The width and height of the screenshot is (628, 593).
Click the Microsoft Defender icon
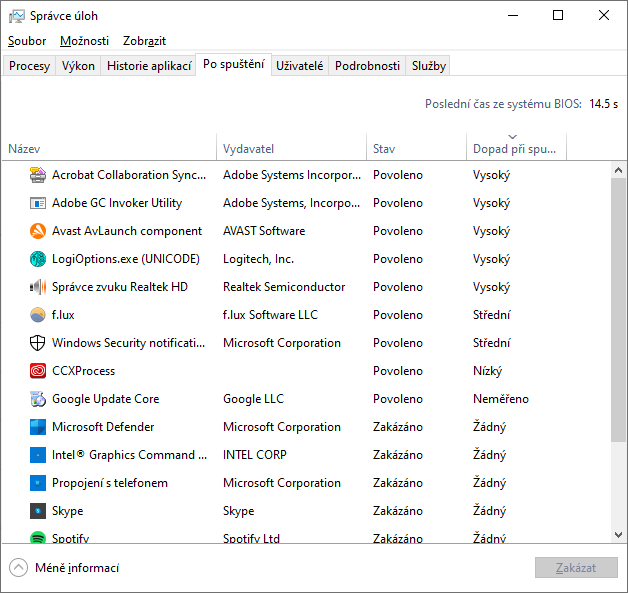click(x=38, y=427)
